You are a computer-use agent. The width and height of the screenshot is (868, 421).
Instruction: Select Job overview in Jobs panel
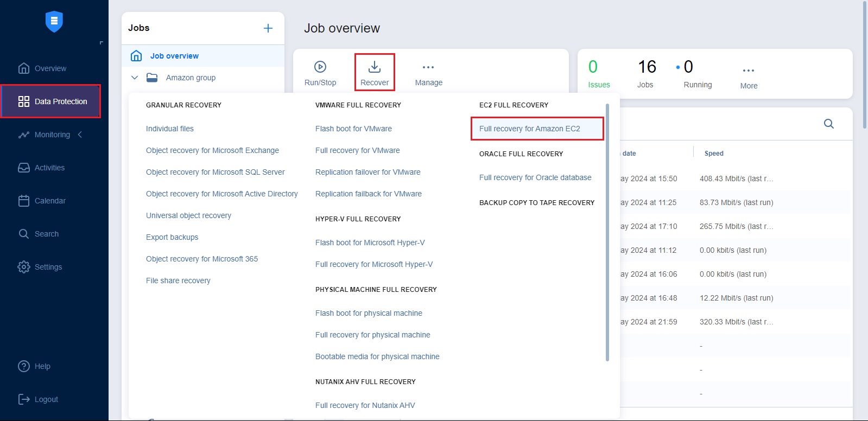(x=174, y=56)
